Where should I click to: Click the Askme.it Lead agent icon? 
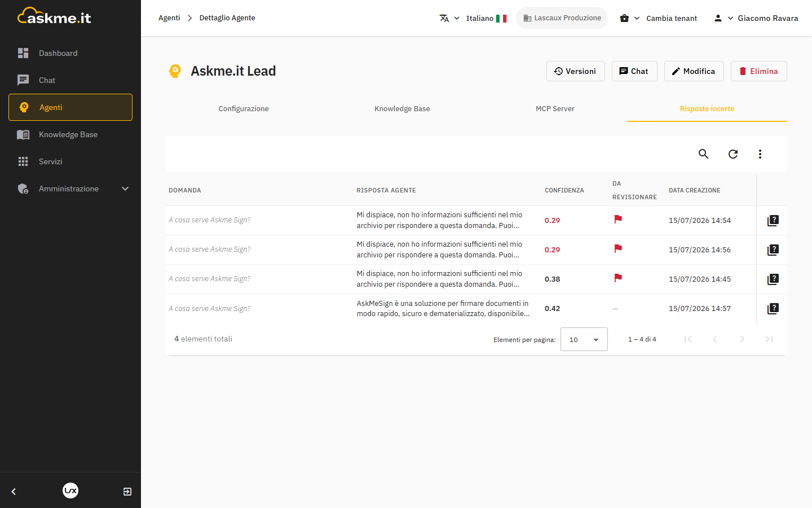click(x=175, y=71)
